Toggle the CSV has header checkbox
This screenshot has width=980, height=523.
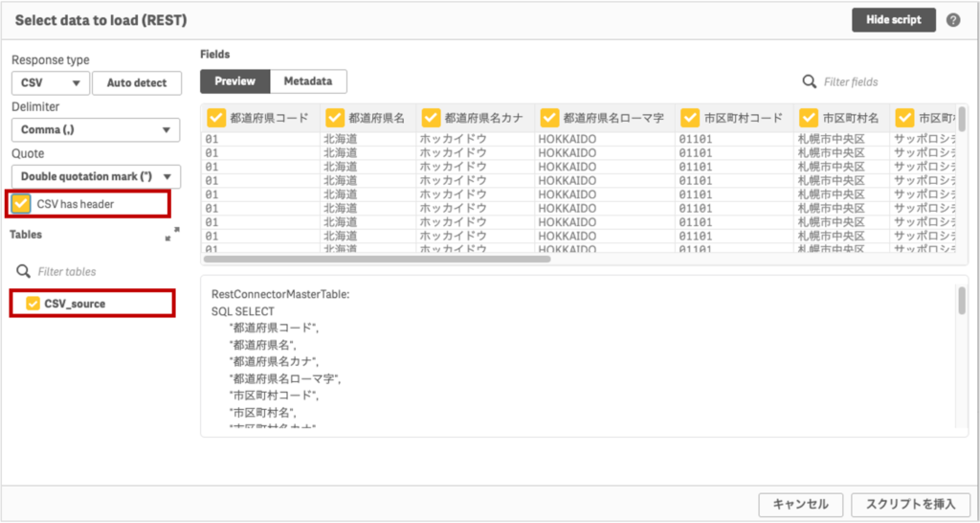point(22,203)
